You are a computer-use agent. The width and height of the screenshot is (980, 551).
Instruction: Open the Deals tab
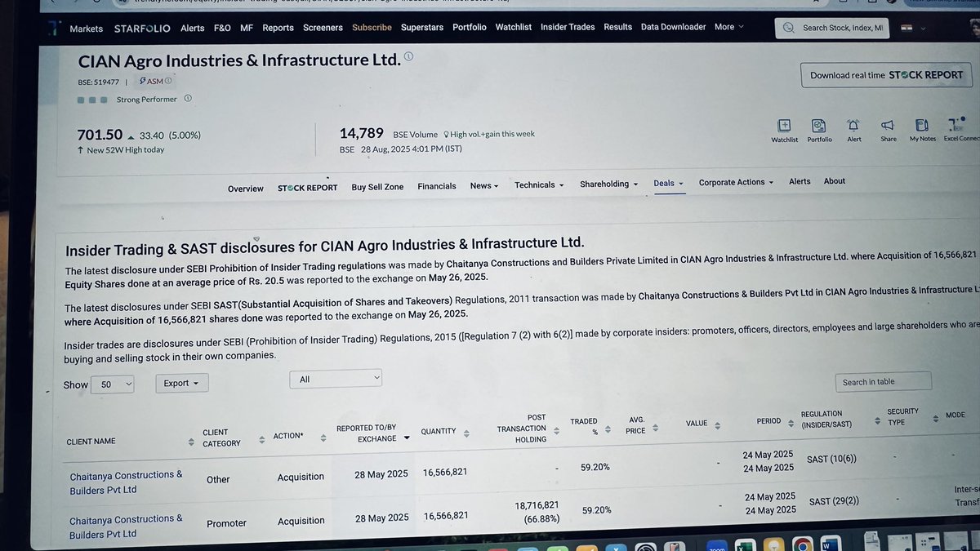(x=668, y=184)
